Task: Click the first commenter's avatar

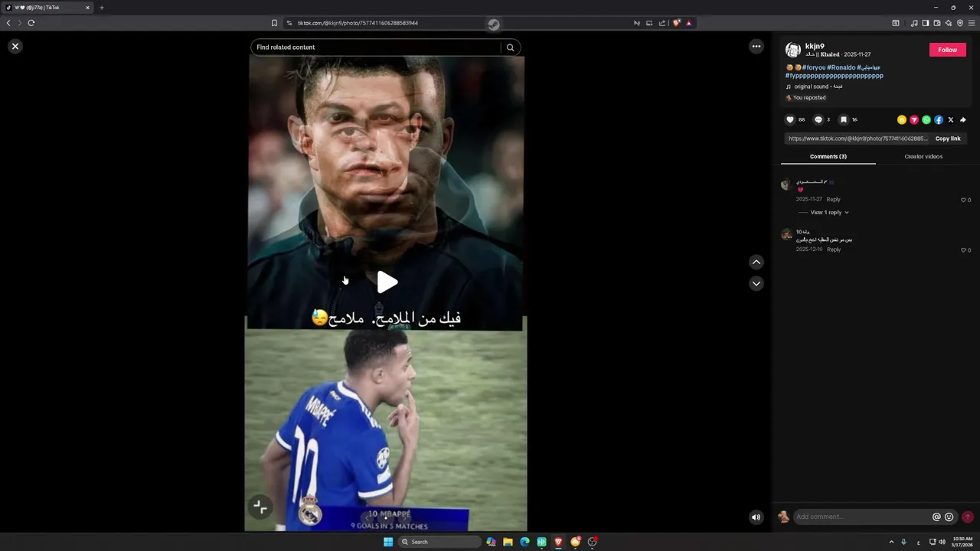Action: click(x=786, y=184)
